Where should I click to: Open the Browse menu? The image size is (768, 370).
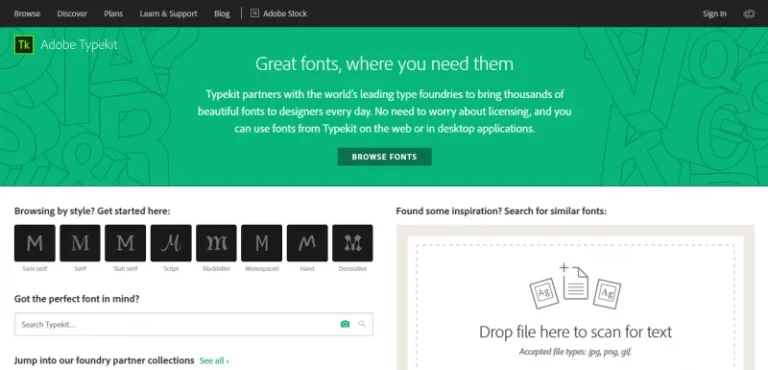pos(27,14)
